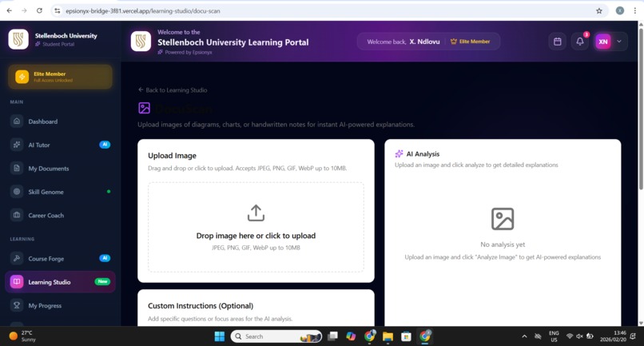Open Course Forge from the sidebar

61,258
